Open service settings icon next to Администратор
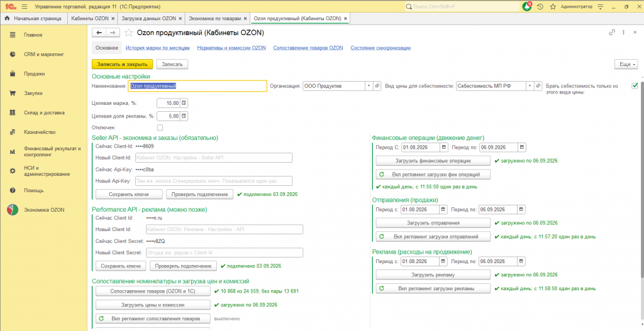The height and width of the screenshot is (331, 644). pyautogui.click(x=599, y=7)
